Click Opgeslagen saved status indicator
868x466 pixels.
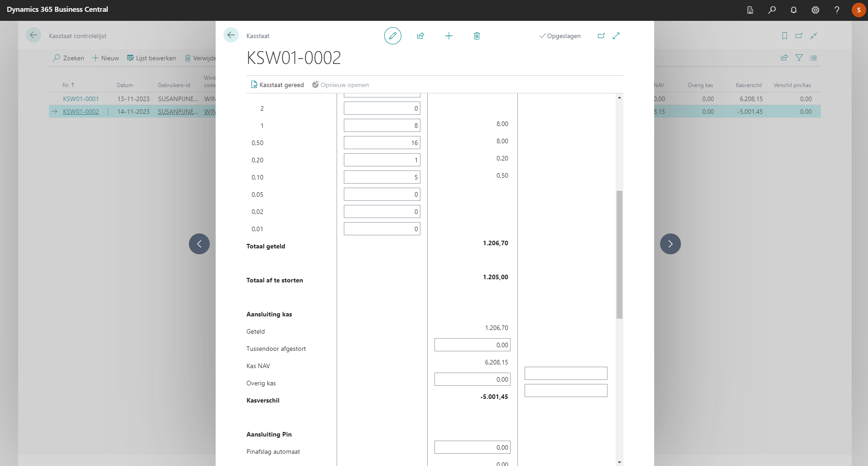pos(560,36)
